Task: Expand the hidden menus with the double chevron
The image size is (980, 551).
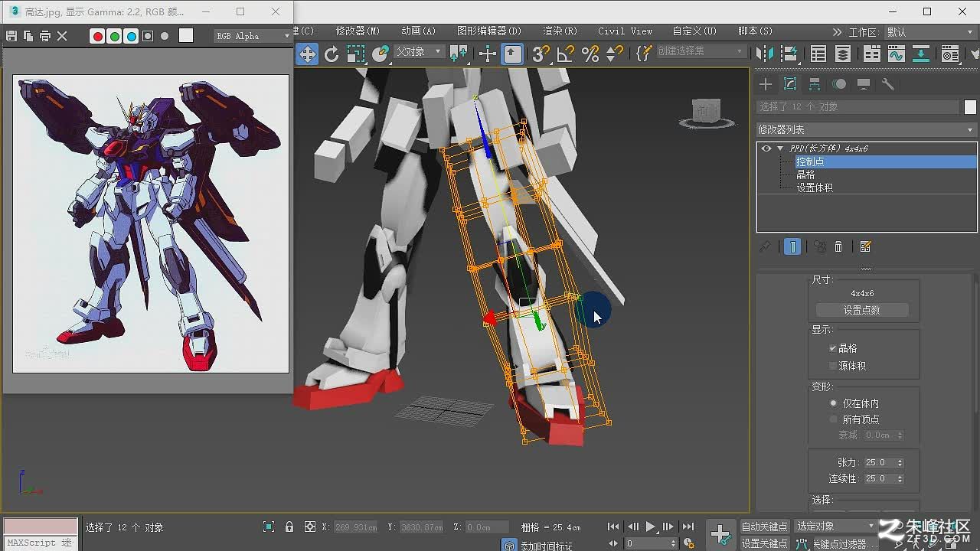Action: pos(838,32)
